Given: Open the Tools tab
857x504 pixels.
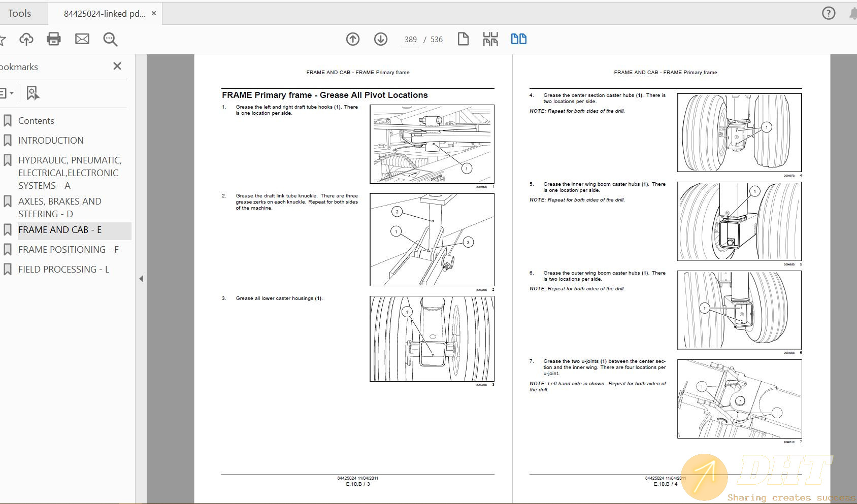Looking at the screenshot, I should pos(20,14).
